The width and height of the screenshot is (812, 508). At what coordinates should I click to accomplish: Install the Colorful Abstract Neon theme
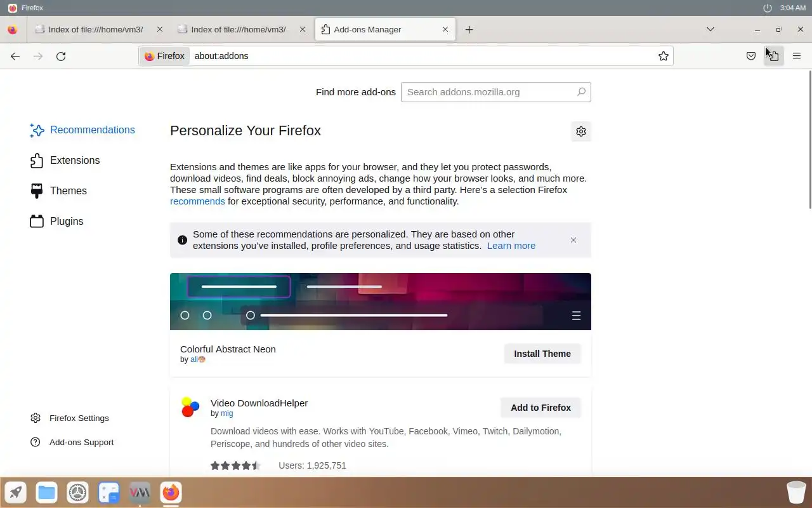pos(542,354)
